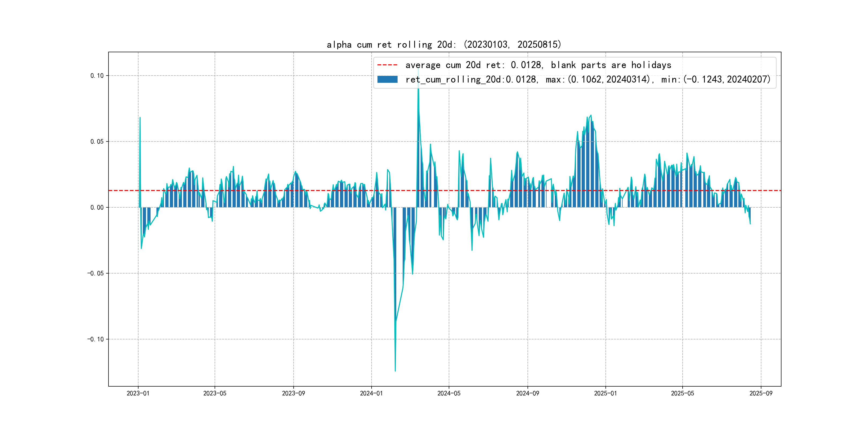Click the 2023-09 x-axis tick label
Image resolution: width=868 pixels, height=434 pixels.
[x=293, y=393]
